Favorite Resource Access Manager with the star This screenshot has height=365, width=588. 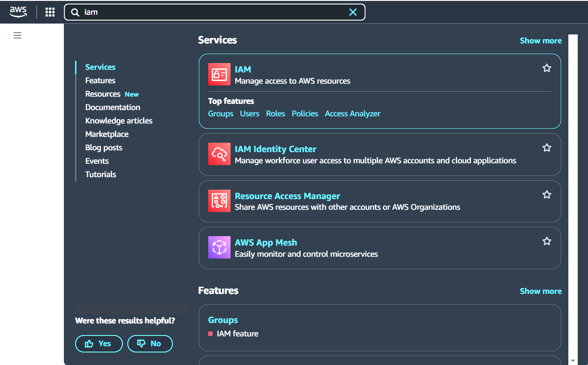pos(547,195)
